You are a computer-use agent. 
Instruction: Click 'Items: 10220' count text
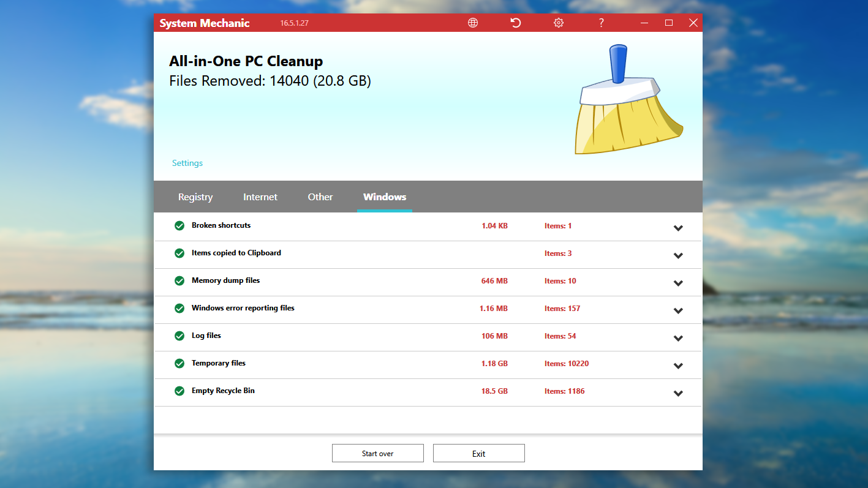click(567, 364)
